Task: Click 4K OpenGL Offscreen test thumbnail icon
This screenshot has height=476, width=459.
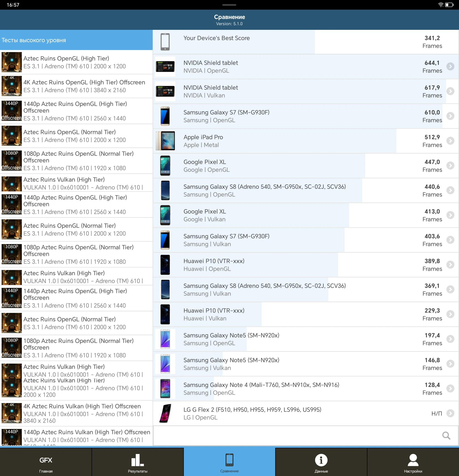Action: [12, 86]
